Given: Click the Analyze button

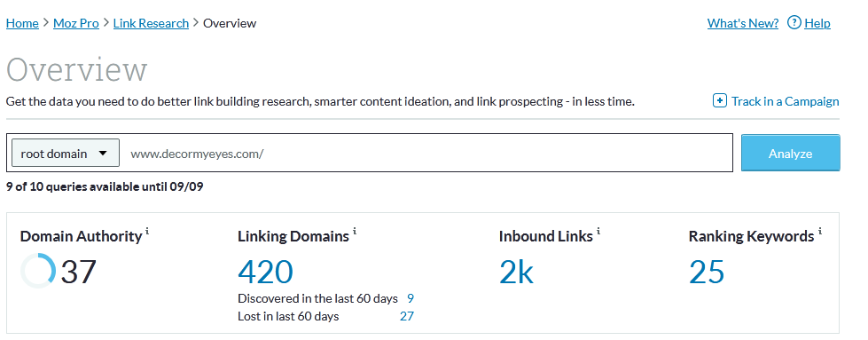Looking at the screenshot, I should [x=791, y=153].
